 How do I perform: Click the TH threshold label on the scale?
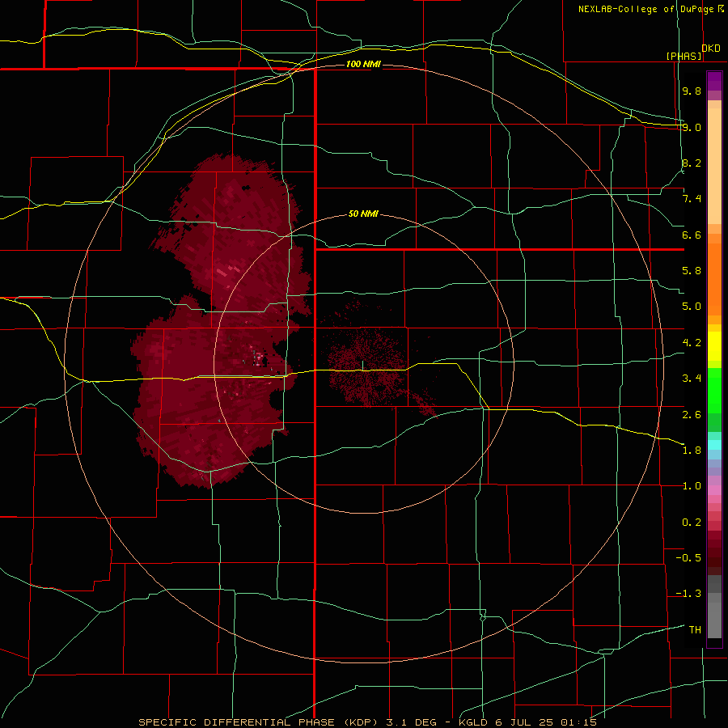click(x=695, y=630)
